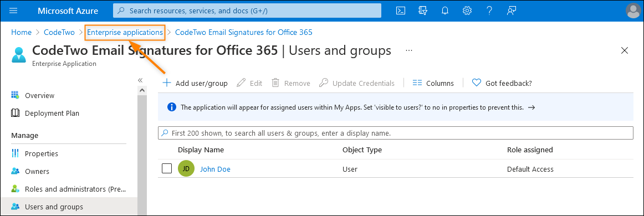Image resolution: width=644 pixels, height=216 pixels.
Task: Open the Cloud Shell icon
Action: 401,11
